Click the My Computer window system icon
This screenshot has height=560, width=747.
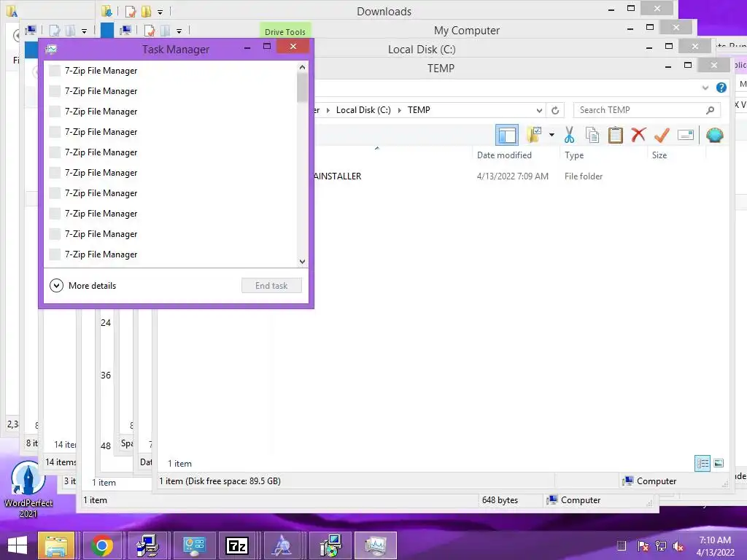point(125,31)
